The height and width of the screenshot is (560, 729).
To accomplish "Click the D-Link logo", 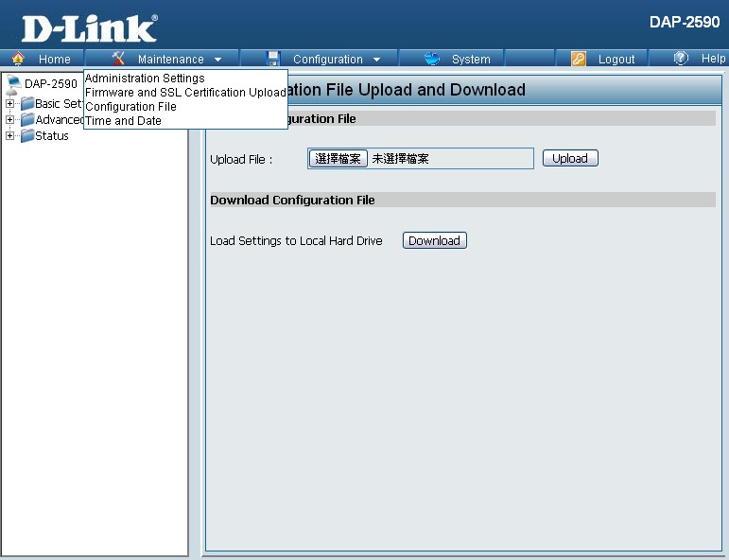I will point(89,28).
